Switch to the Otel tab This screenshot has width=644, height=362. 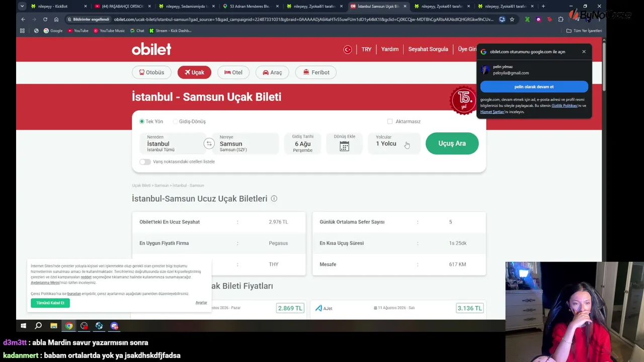(x=233, y=72)
